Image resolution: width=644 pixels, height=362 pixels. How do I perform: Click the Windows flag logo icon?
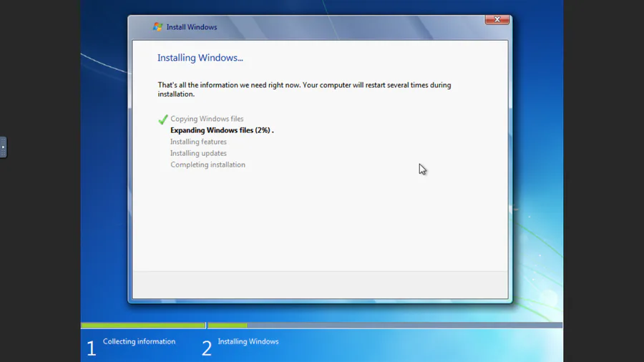[157, 26]
